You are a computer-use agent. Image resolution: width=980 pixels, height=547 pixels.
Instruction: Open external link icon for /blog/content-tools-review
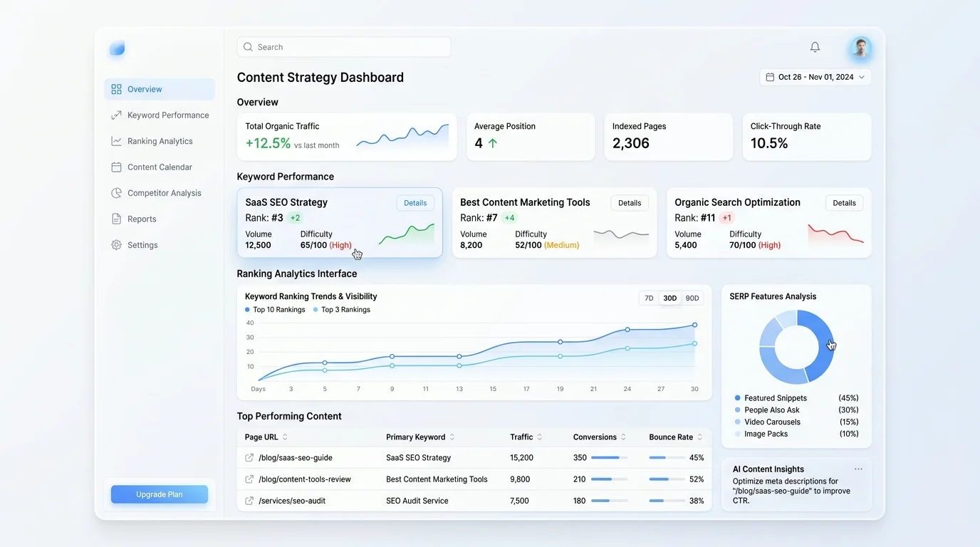pos(249,479)
